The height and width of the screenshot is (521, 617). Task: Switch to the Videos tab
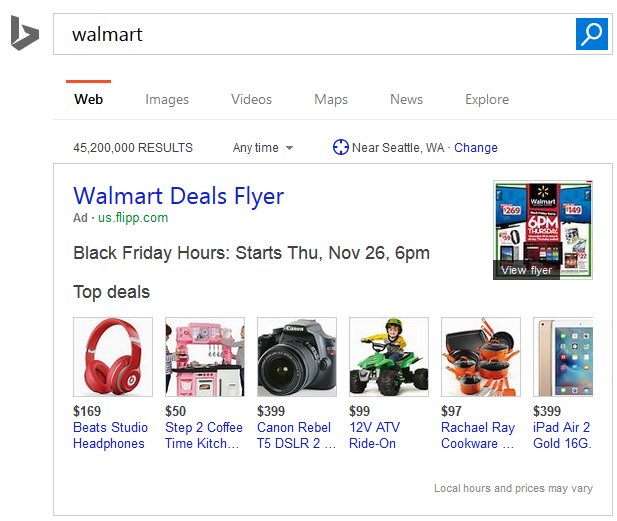251,100
